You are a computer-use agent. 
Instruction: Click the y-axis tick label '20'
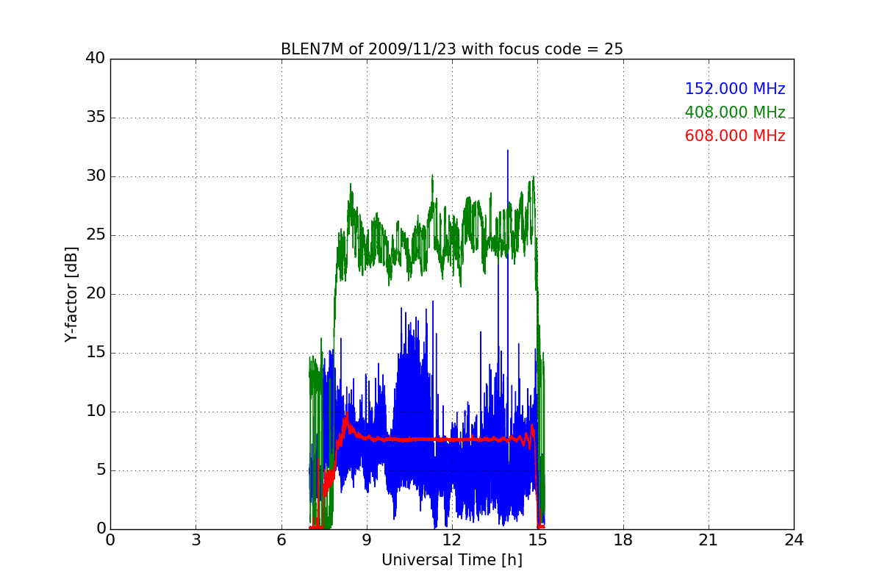tap(96, 294)
